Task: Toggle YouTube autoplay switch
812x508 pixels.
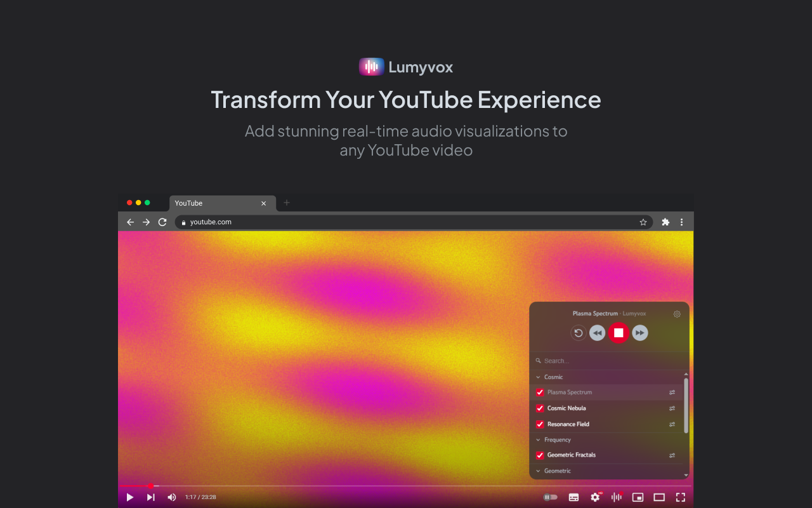Action: point(550,497)
